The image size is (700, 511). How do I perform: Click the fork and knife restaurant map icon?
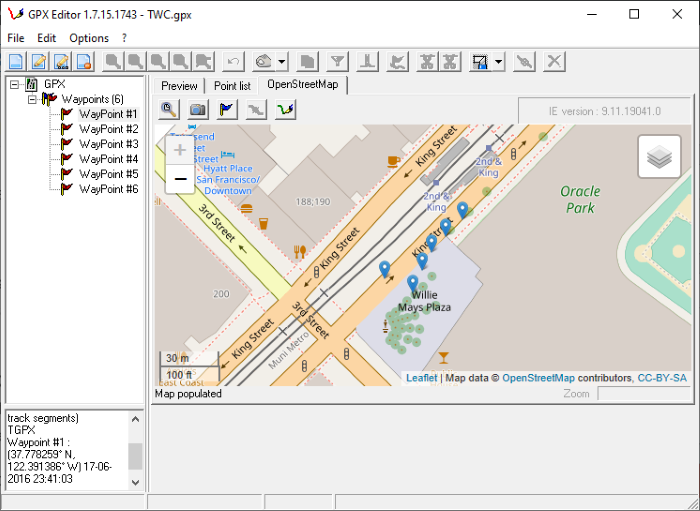pos(300,252)
